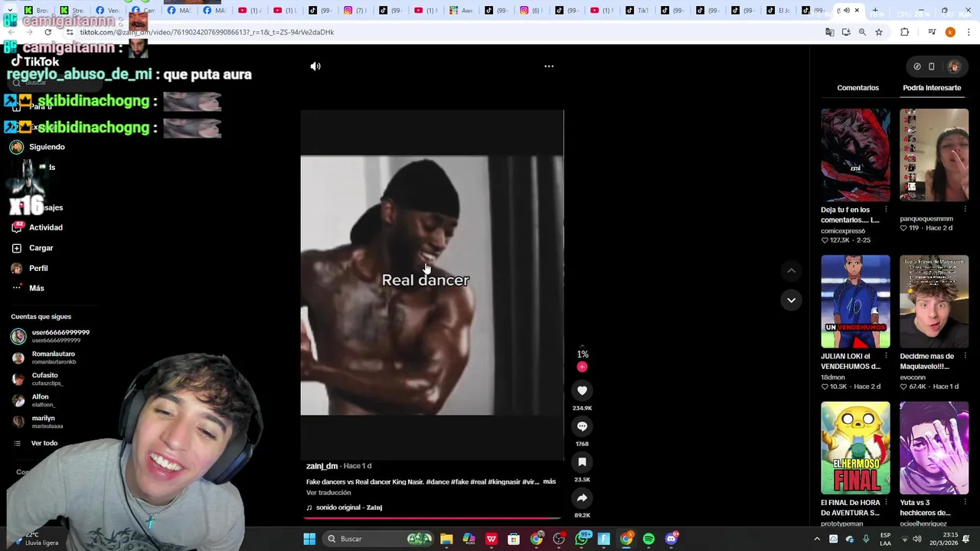Switch to the Comentarios tab
The height and width of the screenshot is (551, 980).
857,88
